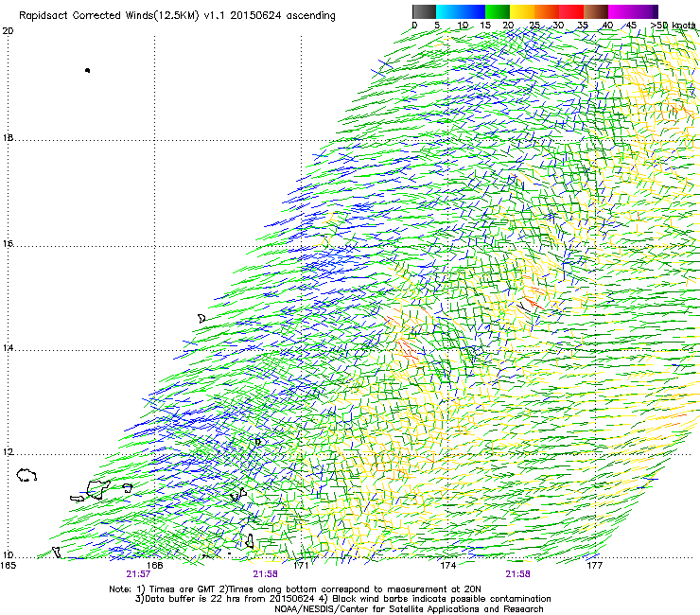Click the latitude '12' axis label
700x615 pixels.
pos(8,452)
